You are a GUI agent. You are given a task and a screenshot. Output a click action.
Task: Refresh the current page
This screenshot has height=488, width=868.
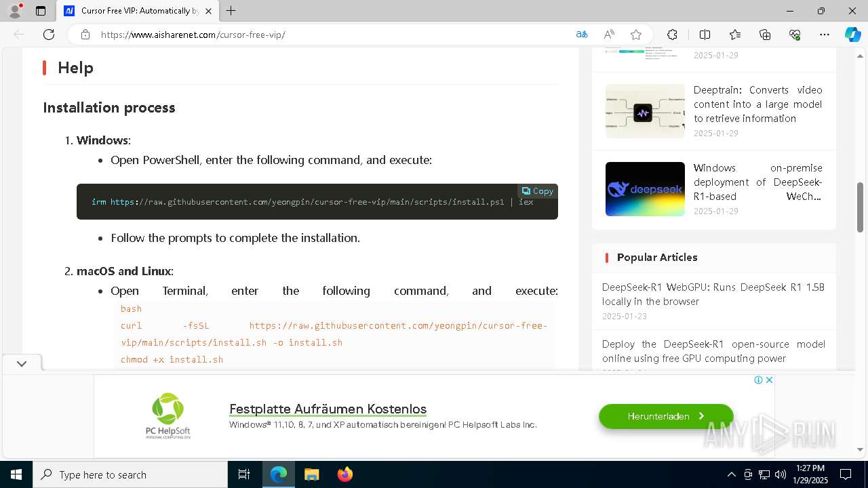click(49, 35)
